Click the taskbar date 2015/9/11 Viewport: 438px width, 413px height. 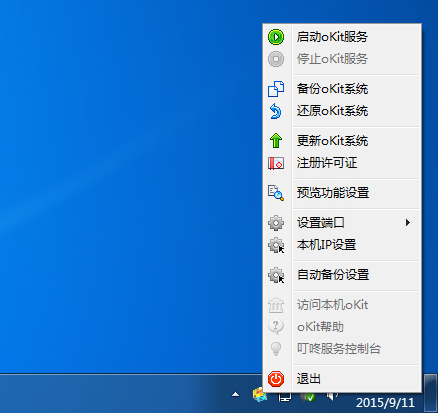tap(385, 403)
